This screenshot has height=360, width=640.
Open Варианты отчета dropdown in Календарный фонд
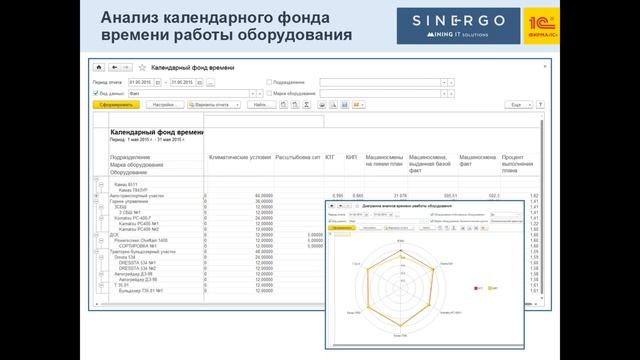tap(214, 105)
